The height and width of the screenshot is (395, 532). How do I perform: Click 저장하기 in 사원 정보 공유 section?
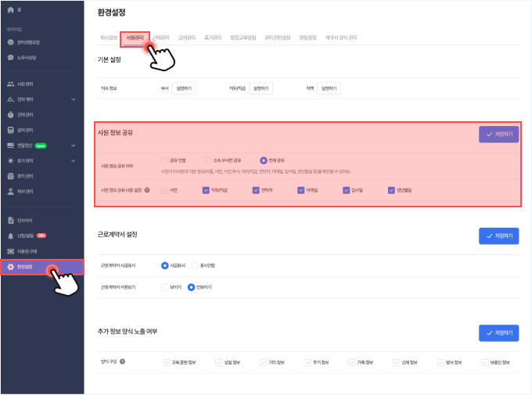[498, 135]
